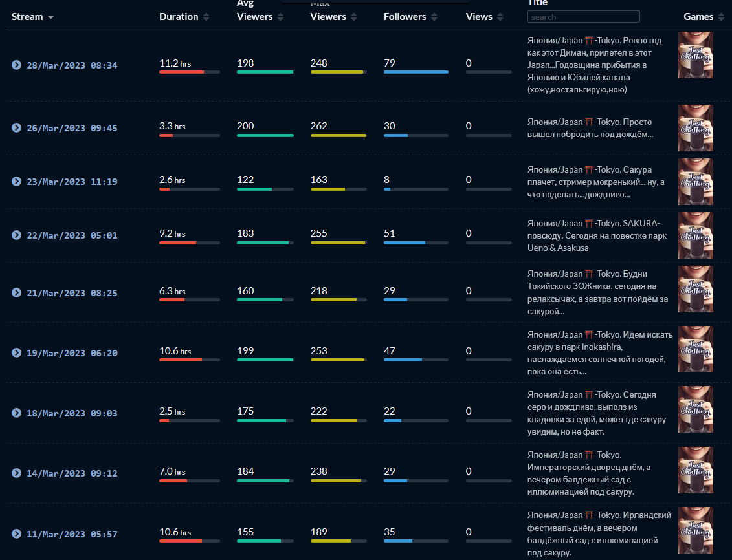Image resolution: width=732 pixels, height=560 pixels.
Task: Click Just Chatting thumbnail for 23/Mar stream
Action: (696, 181)
